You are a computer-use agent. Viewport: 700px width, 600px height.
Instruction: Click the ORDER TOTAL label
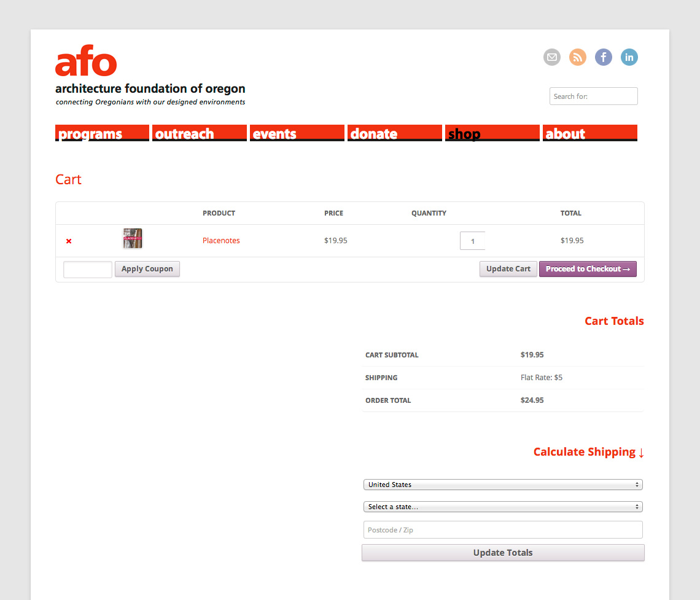tap(388, 400)
